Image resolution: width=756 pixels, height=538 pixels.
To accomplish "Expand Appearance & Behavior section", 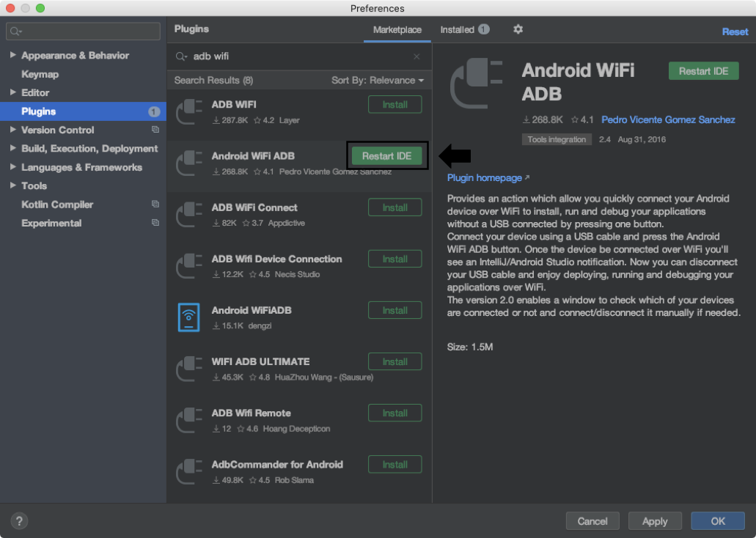I will point(13,55).
